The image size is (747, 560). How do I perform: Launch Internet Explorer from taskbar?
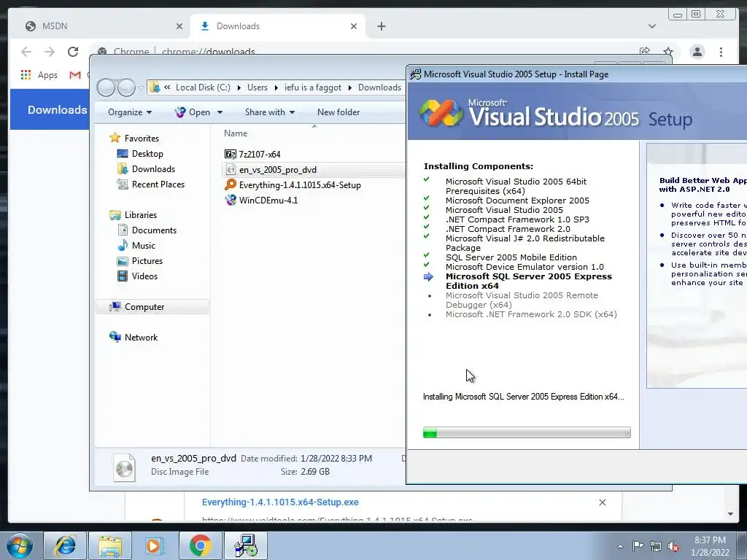tap(65, 545)
